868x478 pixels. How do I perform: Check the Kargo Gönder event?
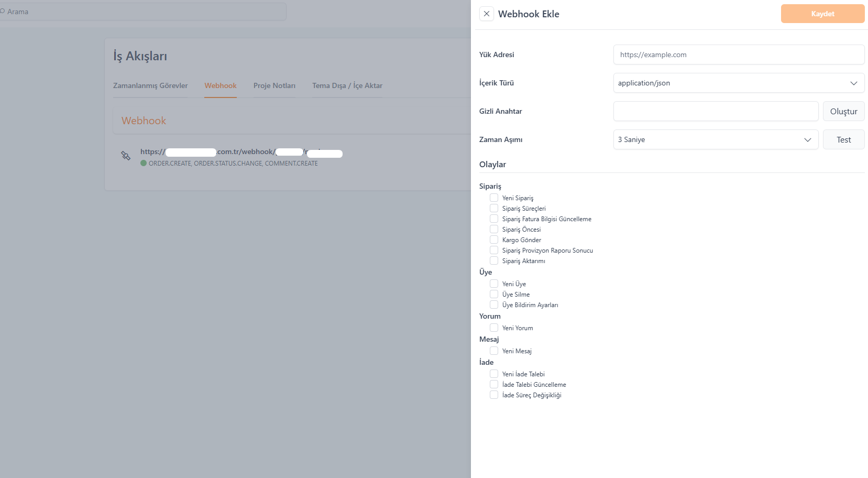tap(494, 240)
